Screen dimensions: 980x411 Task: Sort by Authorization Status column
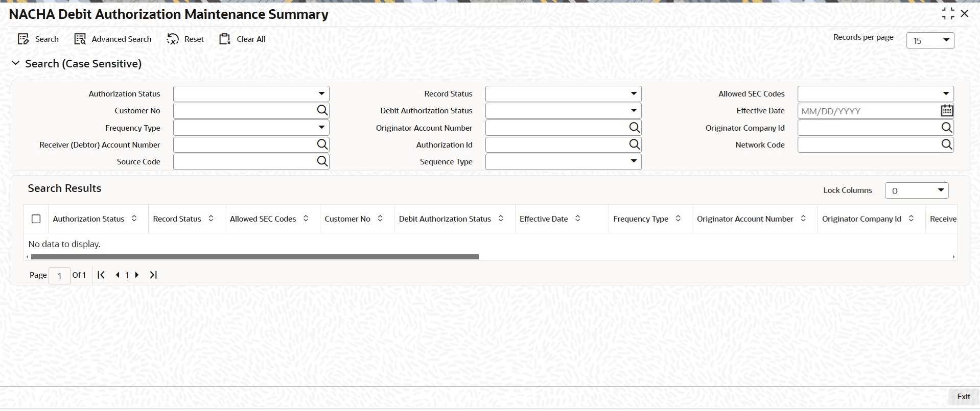point(134,219)
